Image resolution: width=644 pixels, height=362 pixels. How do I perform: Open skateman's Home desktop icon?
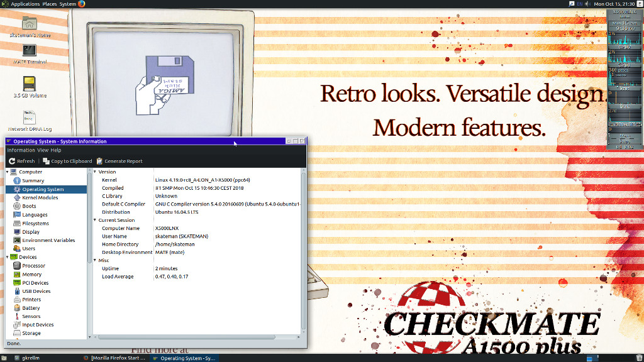click(x=29, y=23)
